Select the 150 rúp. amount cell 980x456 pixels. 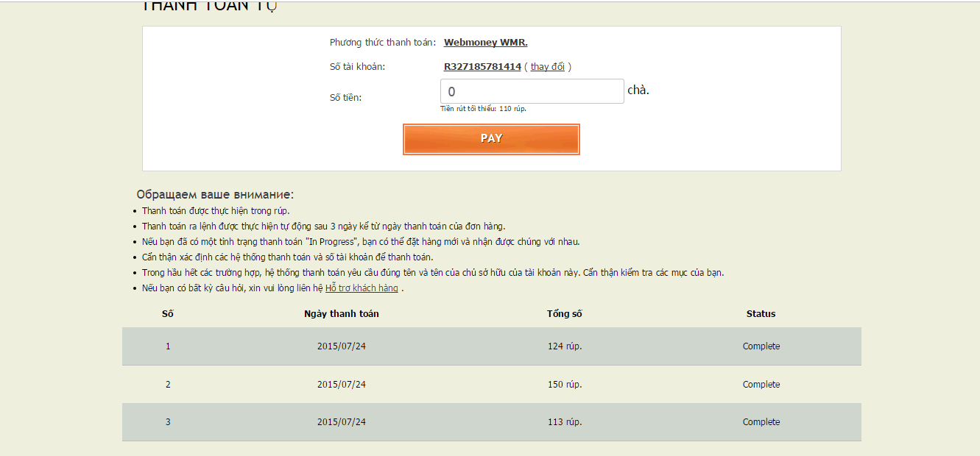[x=565, y=385]
